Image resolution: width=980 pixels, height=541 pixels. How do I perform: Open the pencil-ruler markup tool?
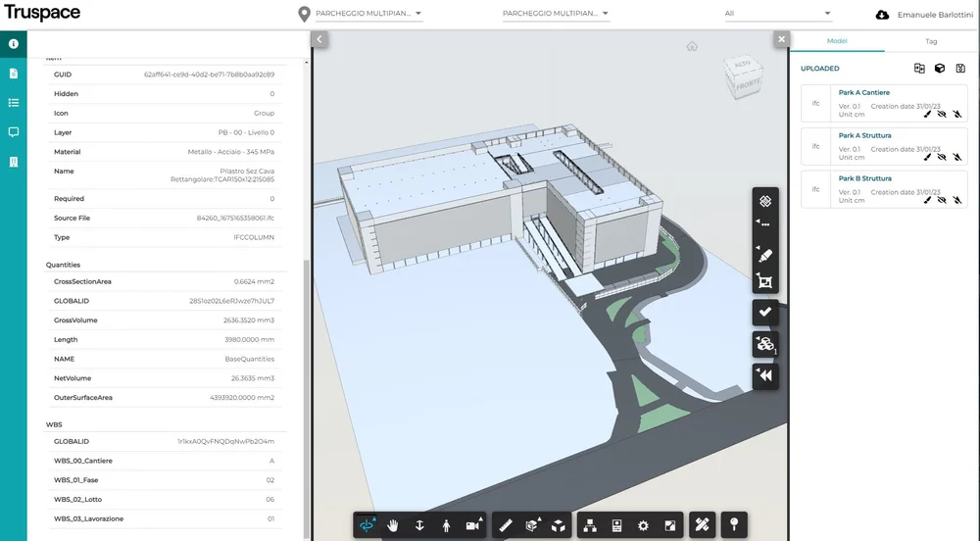[x=702, y=524]
